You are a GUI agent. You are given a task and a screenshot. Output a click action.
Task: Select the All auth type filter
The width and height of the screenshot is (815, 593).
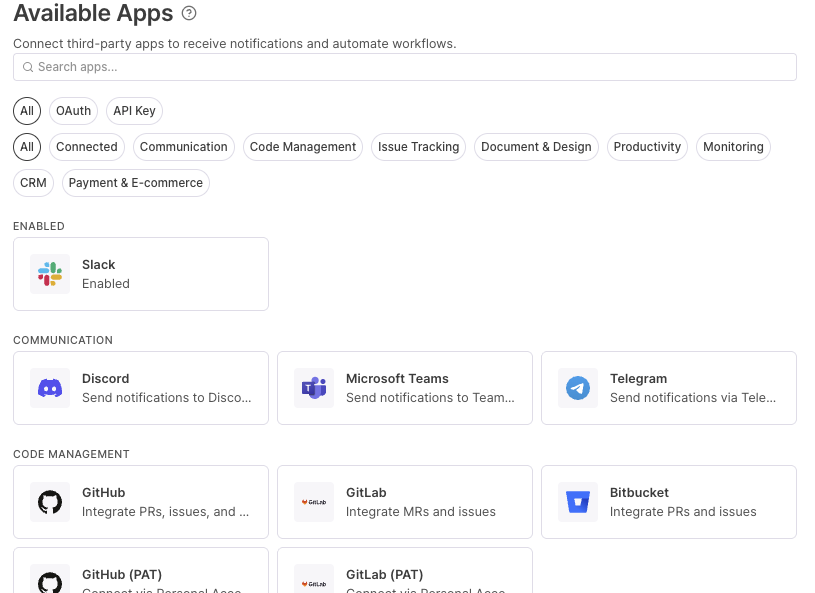tap(27, 111)
